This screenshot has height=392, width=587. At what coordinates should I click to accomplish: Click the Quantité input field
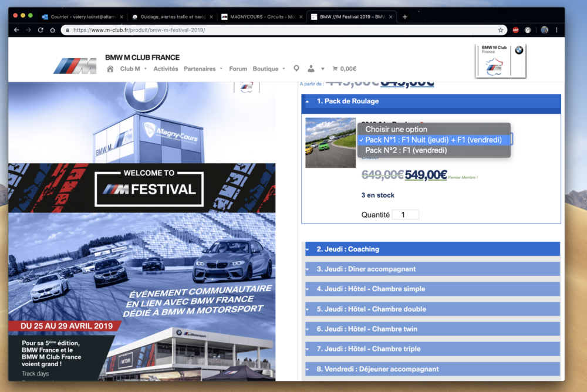(406, 215)
